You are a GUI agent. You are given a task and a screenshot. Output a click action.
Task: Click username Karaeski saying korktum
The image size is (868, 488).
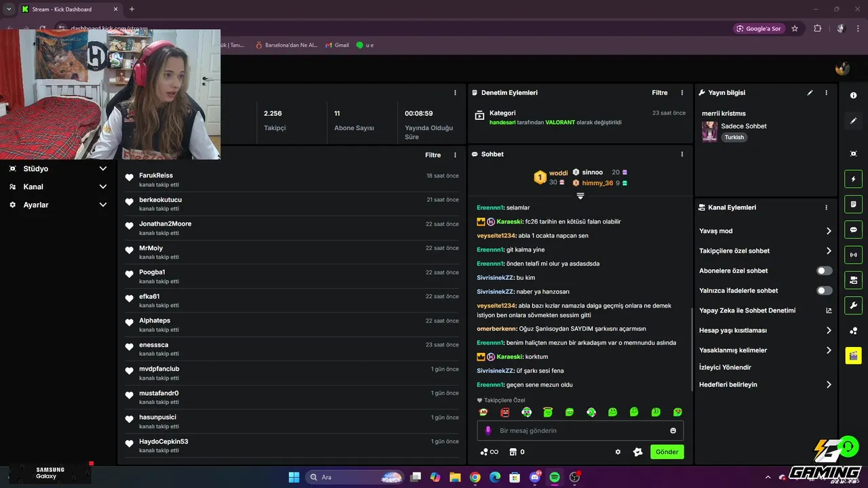509,357
